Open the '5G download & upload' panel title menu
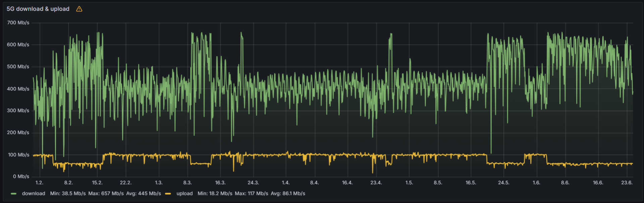 point(38,9)
